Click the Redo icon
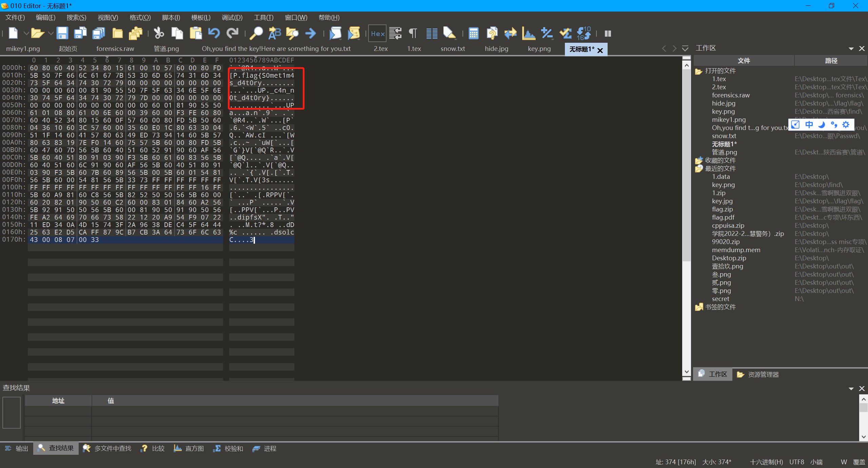The image size is (868, 468). coord(233,33)
